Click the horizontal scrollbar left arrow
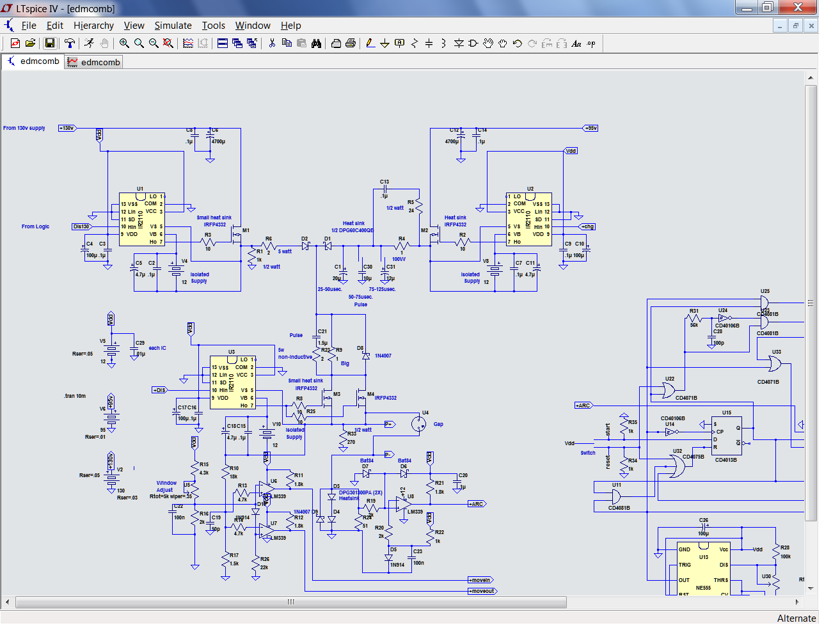This screenshot has width=840, height=630. tap(8, 602)
